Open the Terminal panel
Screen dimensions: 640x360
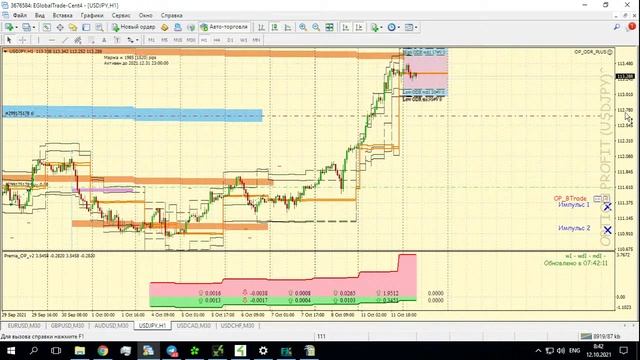point(86,27)
